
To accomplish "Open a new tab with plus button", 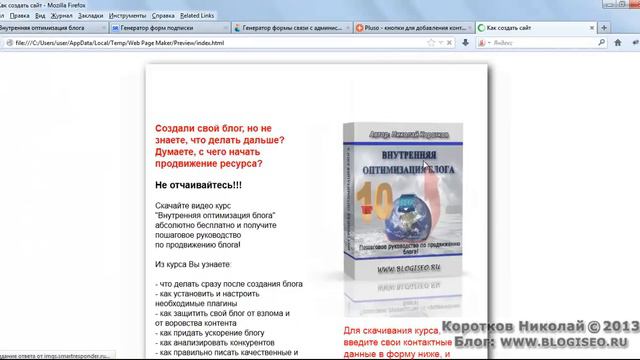I will [604, 28].
